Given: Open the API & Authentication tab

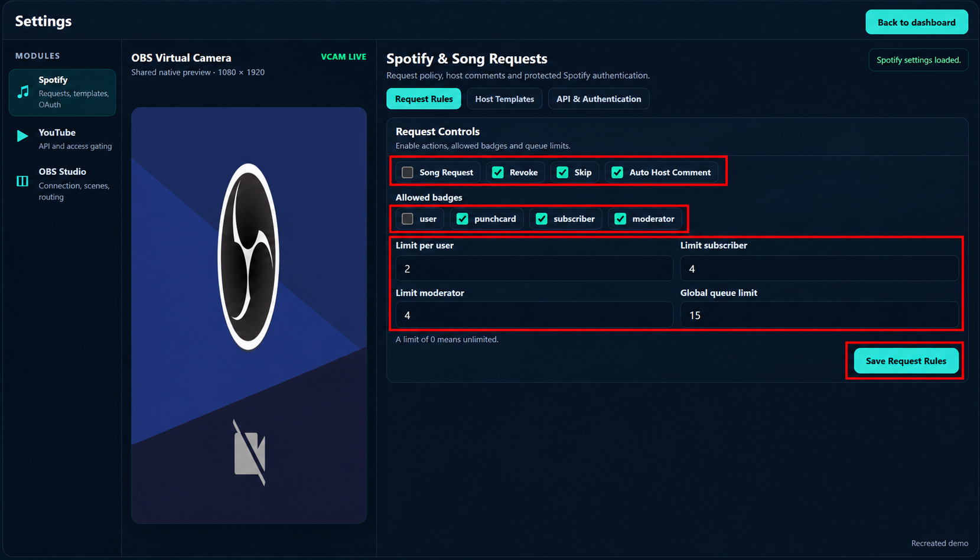Looking at the screenshot, I should pos(598,99).
